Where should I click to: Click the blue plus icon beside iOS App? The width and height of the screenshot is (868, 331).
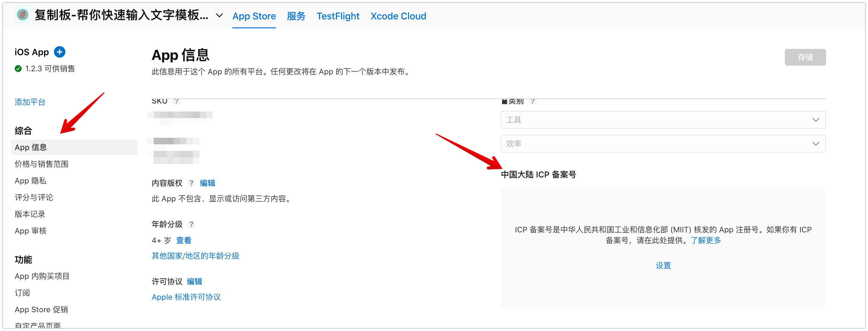click(60, 52)
